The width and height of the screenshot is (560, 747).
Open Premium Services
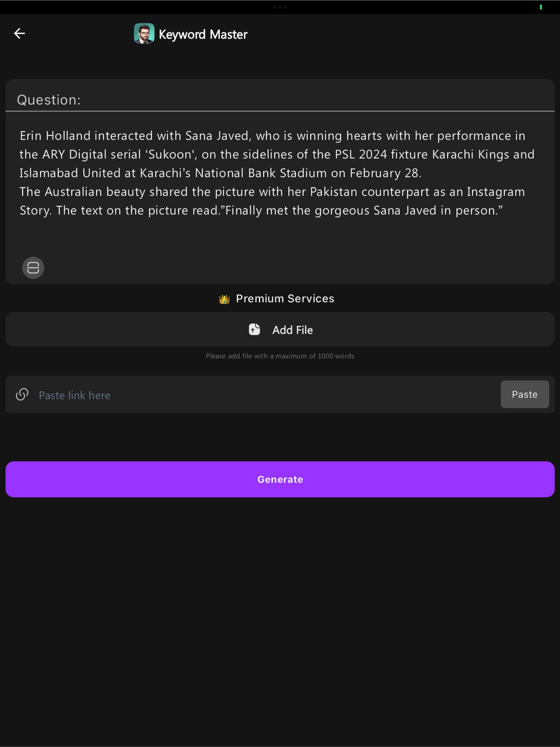tap(285, 298)
